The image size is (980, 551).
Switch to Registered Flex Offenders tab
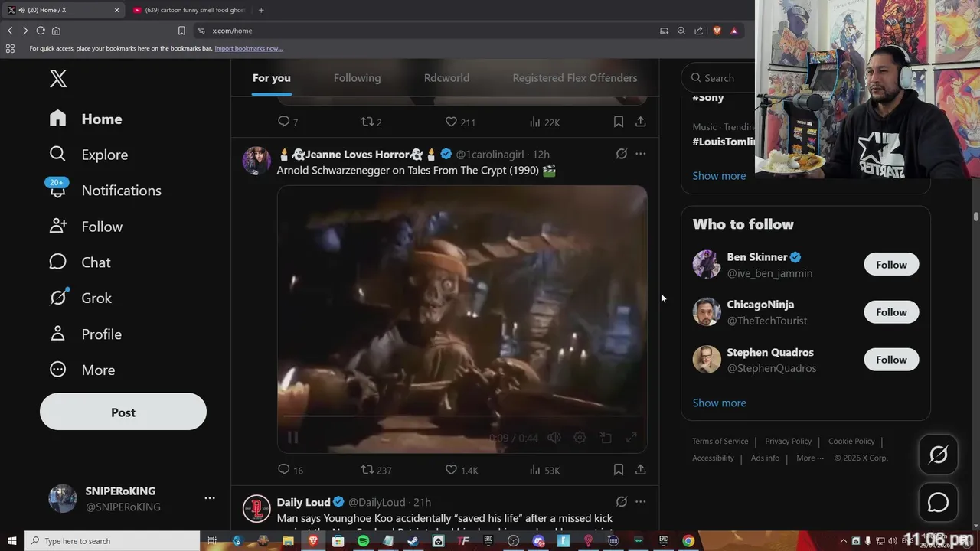pos(575,78)
